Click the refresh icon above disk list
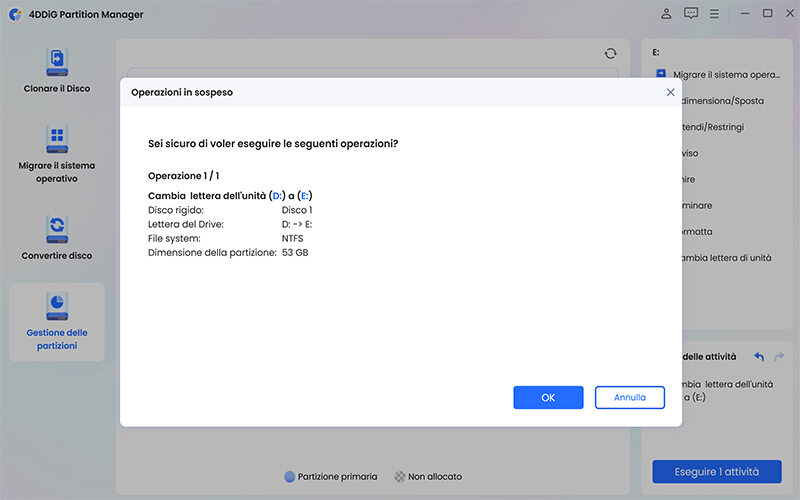Viewport: 800px width, 500px height. [611, 54]
